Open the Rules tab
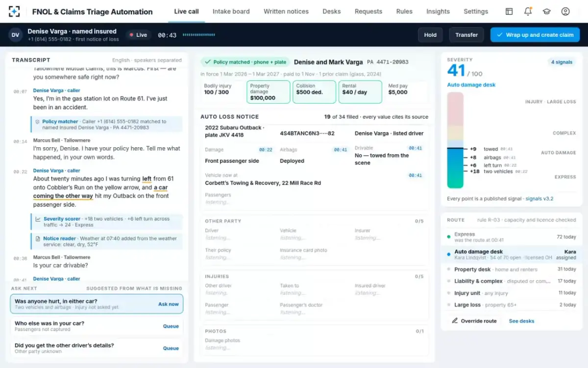588x368 pixels. pyautogui.click(x=404, y=11)
